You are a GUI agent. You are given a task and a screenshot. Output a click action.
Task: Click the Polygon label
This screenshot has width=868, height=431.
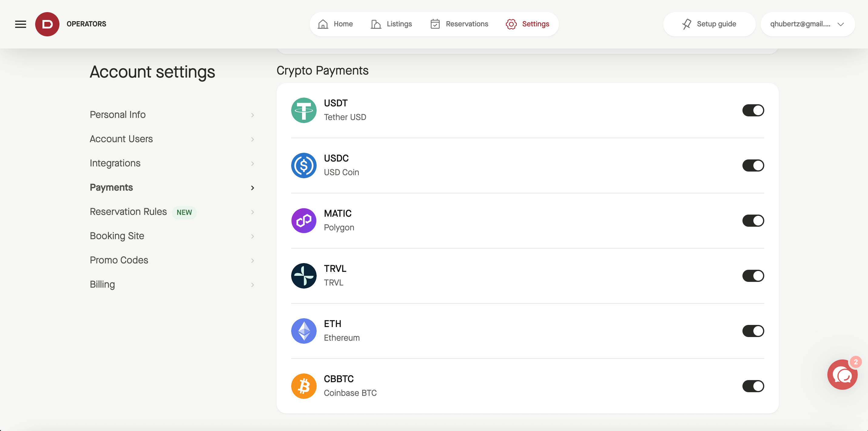[x=339, y=228]
